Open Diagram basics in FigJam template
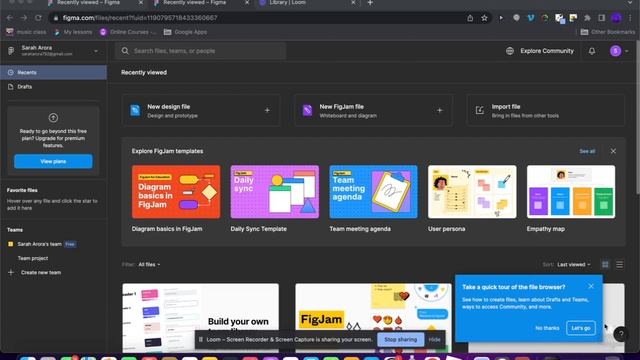 click(176, 192)
